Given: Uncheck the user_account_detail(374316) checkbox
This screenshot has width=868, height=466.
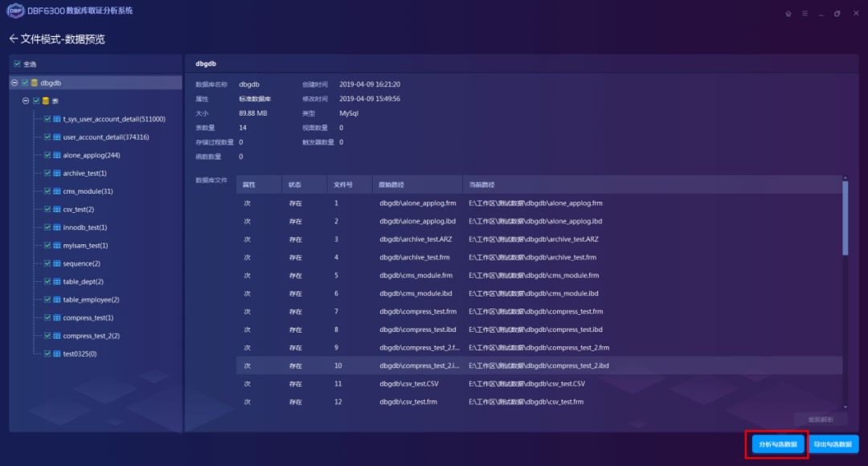Looking at the screenshot, I should tap(47, 137).
